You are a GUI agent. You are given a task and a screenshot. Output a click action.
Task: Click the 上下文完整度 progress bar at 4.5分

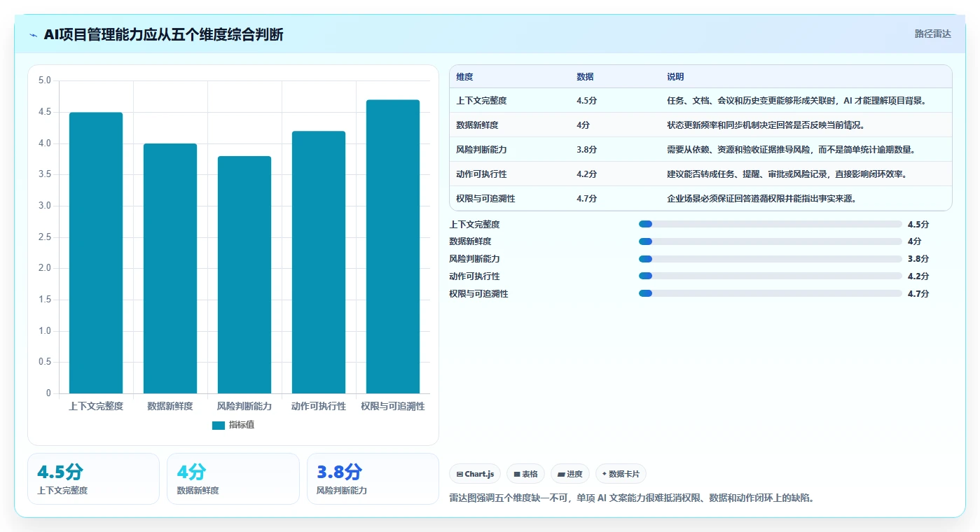[x=771, y=224]
